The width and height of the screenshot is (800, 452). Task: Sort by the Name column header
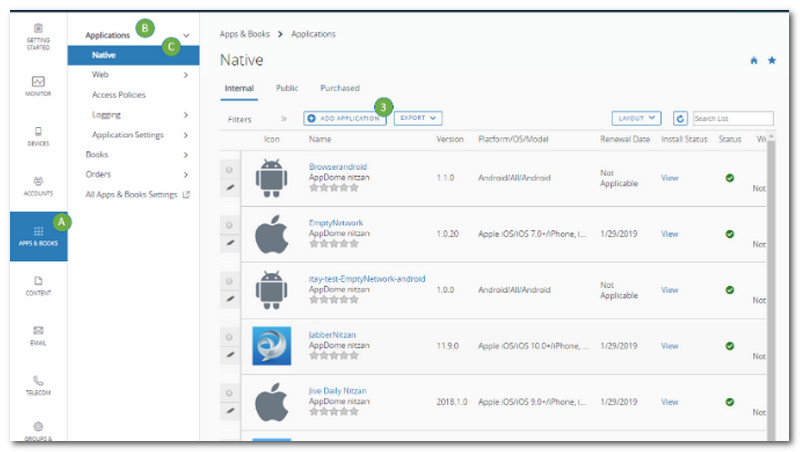tap(320, 139)
